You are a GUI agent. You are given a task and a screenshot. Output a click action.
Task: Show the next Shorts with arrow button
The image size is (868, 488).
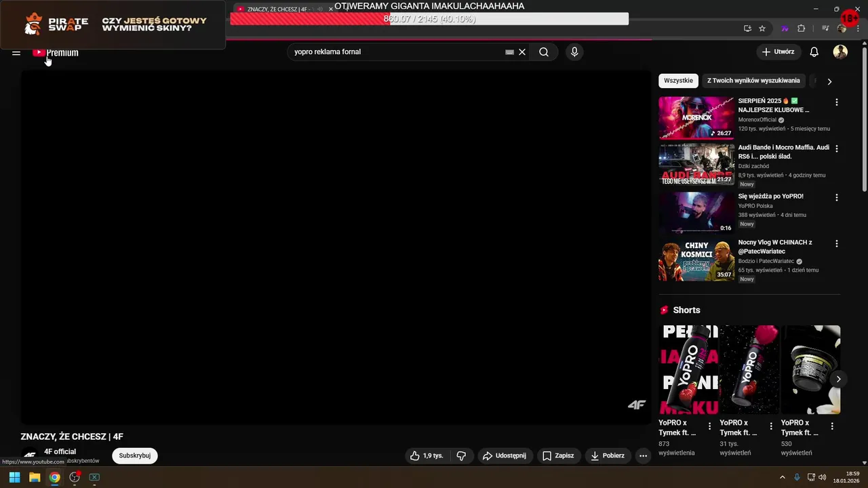point(838,379)
